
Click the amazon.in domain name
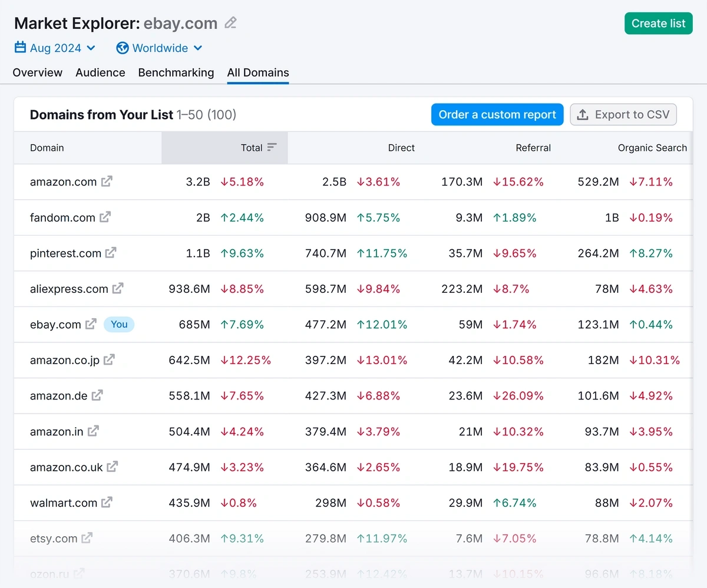pos(57,431)
